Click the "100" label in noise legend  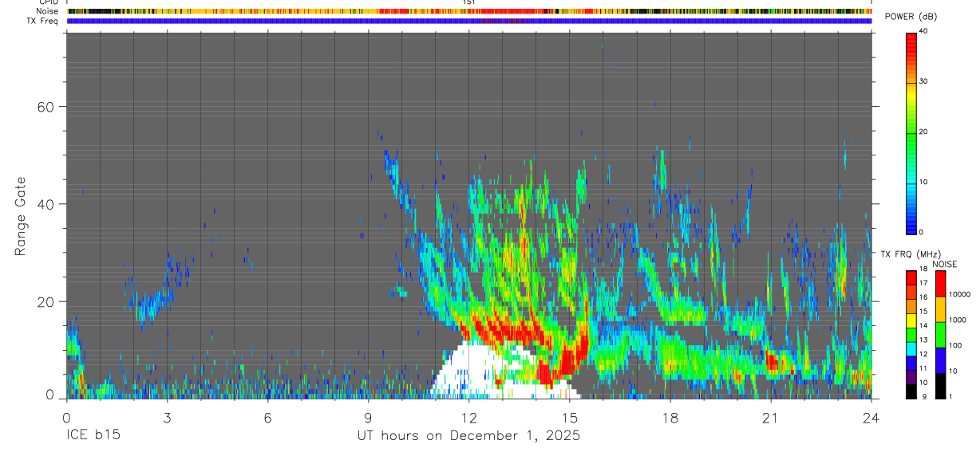[x=956, y=345]
